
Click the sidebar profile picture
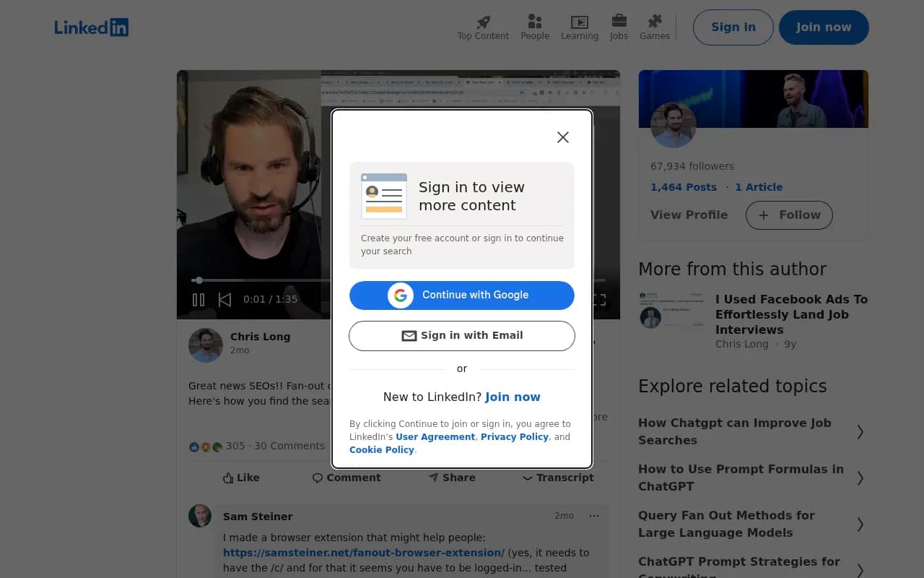[674, 125]
